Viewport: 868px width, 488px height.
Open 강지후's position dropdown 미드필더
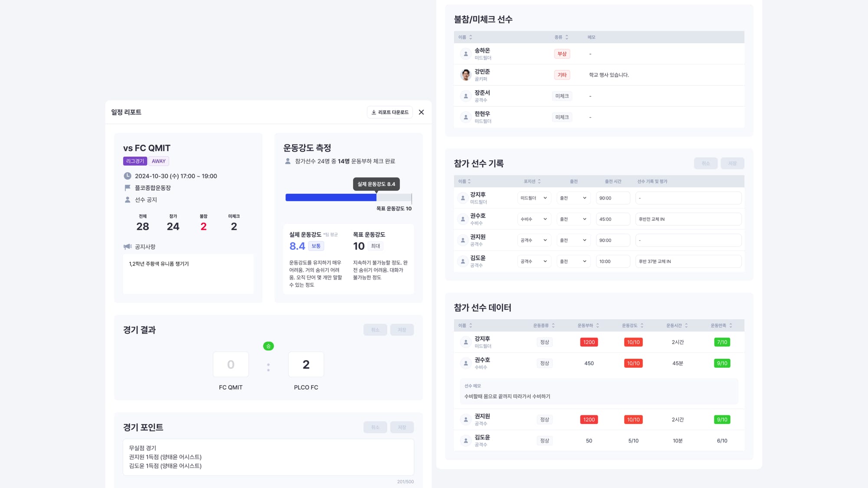point(534,198)
